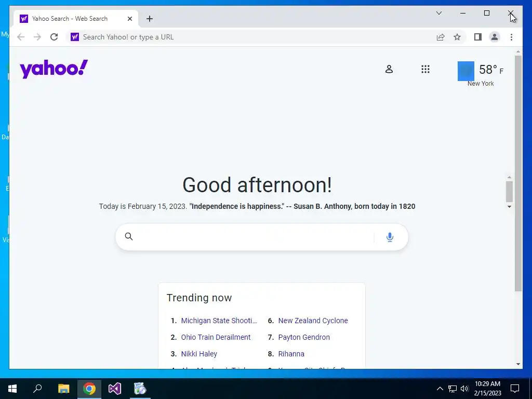Go forward with the browser forward arrow

click(37, 37)
